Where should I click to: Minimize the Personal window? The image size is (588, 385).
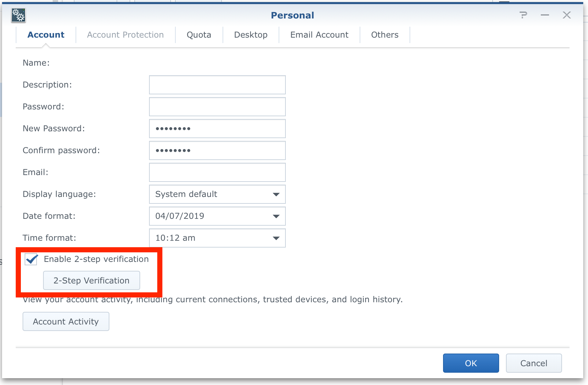[545, 15]
